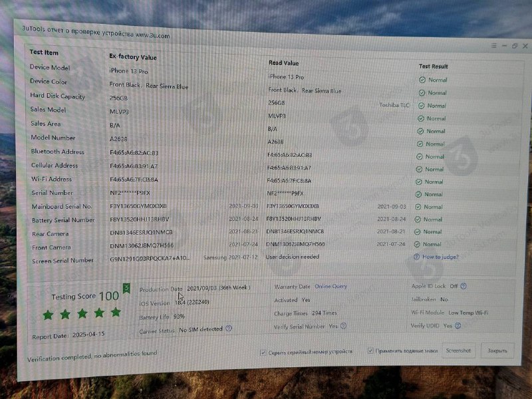Click the Normal check icon for Model Number

(420, 144)
